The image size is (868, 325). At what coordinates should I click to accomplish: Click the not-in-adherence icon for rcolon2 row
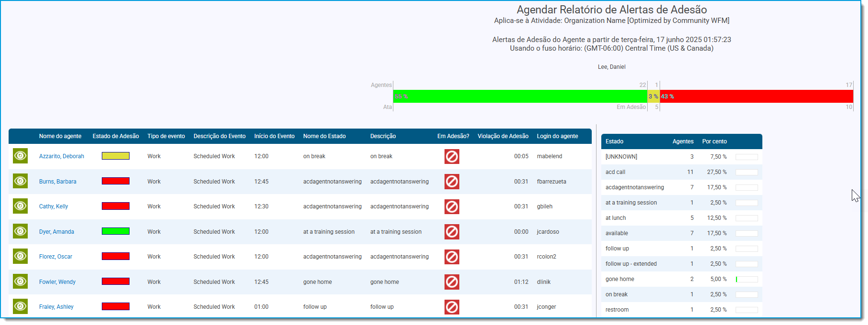coord(452,257)
